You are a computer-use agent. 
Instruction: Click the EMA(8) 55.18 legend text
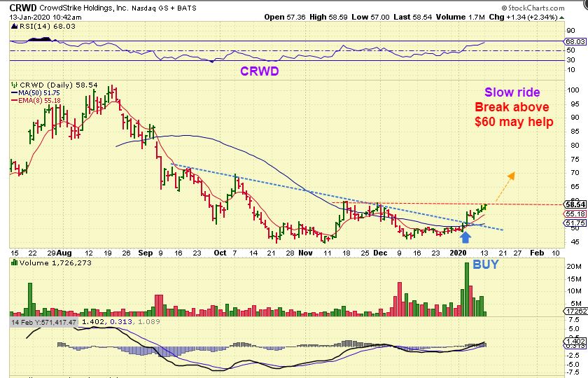pos(39,101)
